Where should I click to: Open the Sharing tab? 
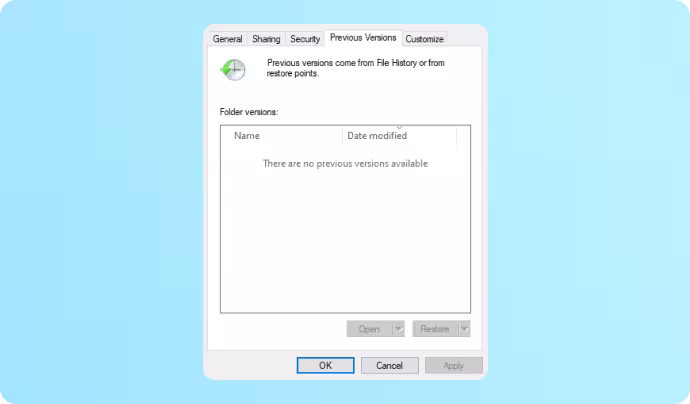(x=266, y=39)
